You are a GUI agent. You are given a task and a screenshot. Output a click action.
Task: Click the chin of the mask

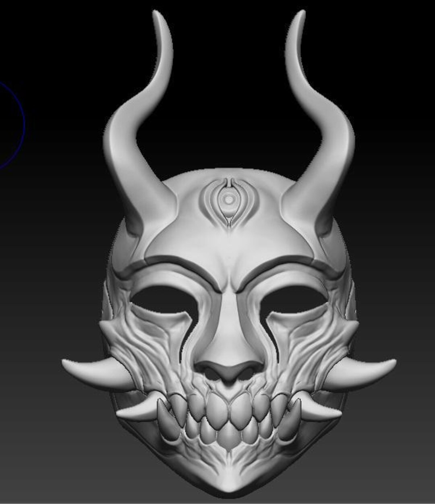[228, 475]
